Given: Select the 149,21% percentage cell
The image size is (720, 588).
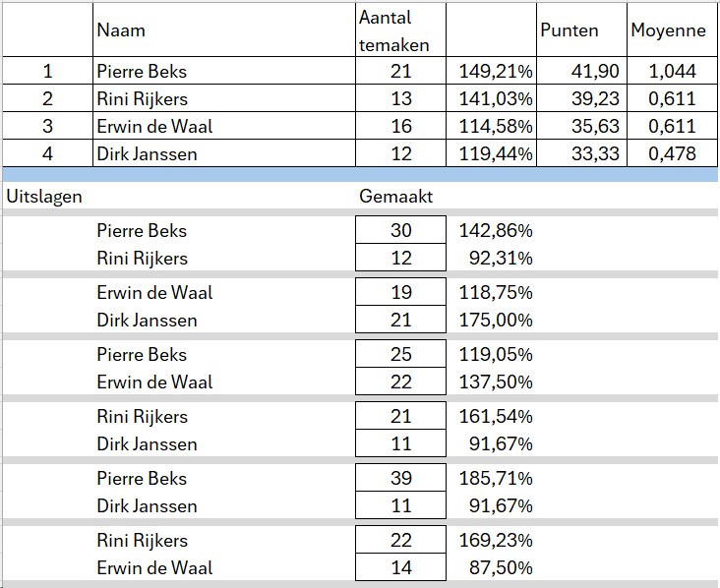Looking at the screenshot, I should 496,71.
